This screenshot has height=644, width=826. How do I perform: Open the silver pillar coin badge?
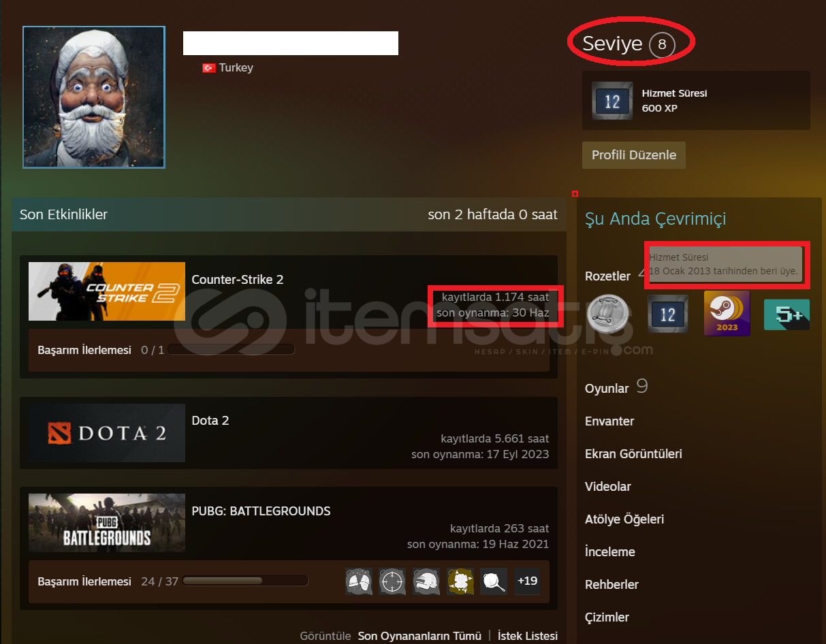coord(609,314)
